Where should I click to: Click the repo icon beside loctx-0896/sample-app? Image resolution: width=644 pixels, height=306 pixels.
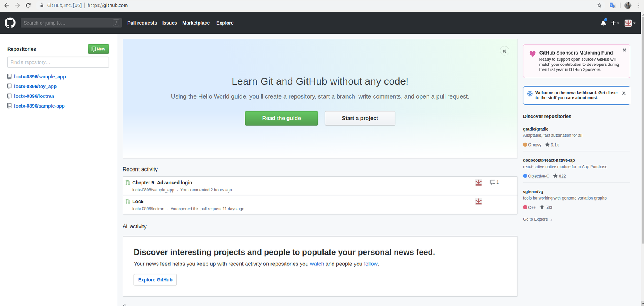coord(9,106)
